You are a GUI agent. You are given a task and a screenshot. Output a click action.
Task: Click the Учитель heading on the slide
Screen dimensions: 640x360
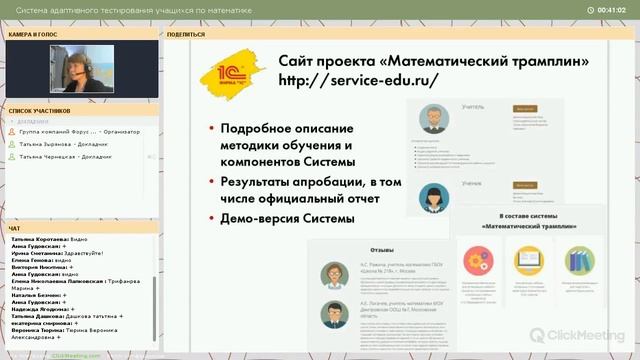[x=473, y=107]
